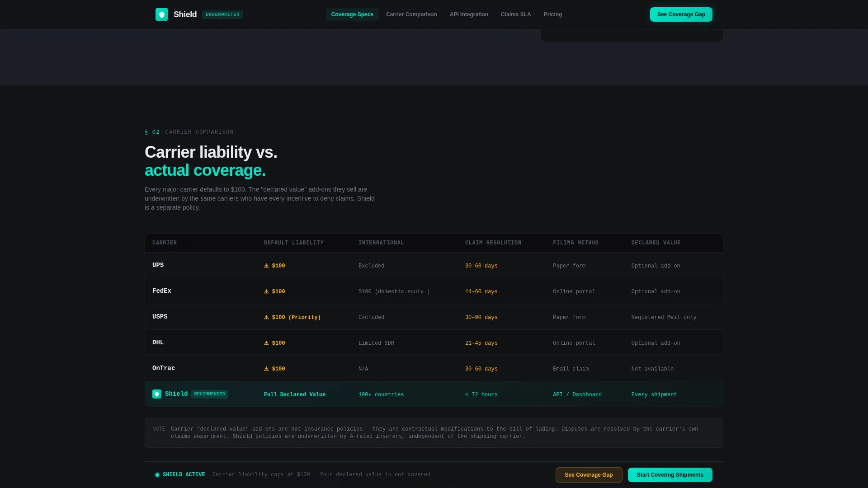Click "Every shipment" declared value cell
This screenshot has height=488, width=868.
pyautogui.click(x=654, y=395)
